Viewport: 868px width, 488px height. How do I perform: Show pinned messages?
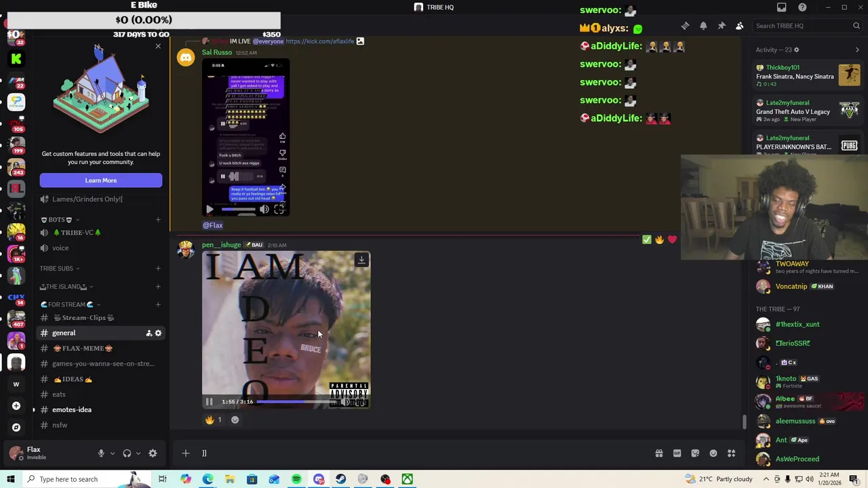tap(722, 26)
